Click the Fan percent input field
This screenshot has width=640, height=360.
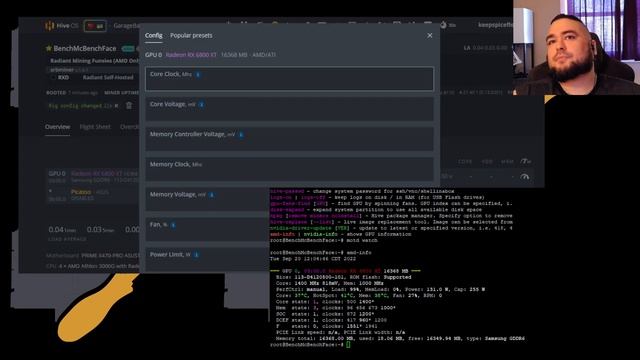coord(207,229)
